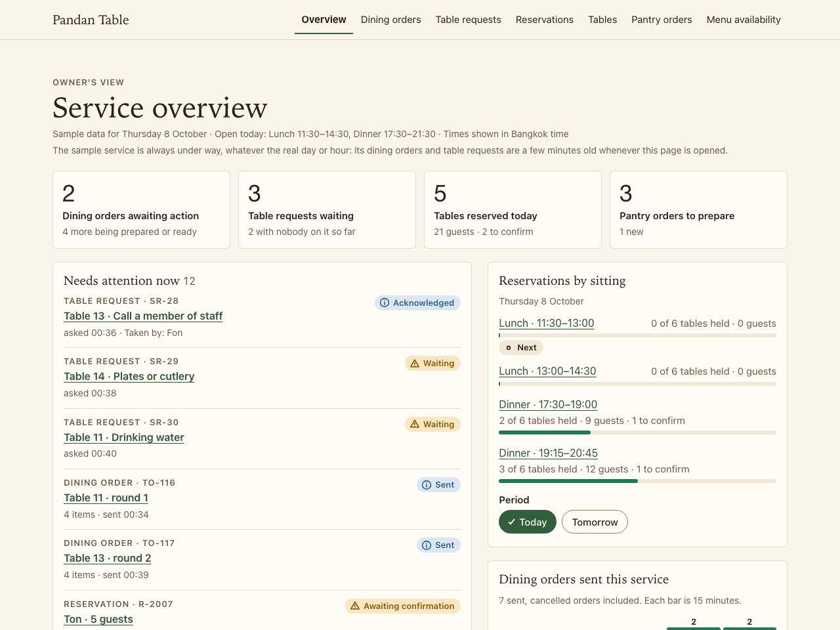Screen dimensions: 840x630
Task: Click the "Service overview" page title
Action: [x=160, y=108]
